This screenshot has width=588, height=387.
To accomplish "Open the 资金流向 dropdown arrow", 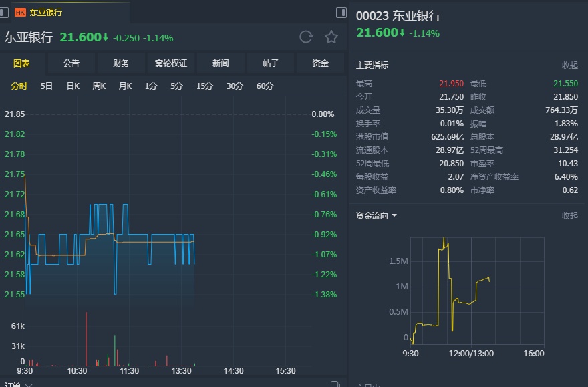I will coord(394,216).
